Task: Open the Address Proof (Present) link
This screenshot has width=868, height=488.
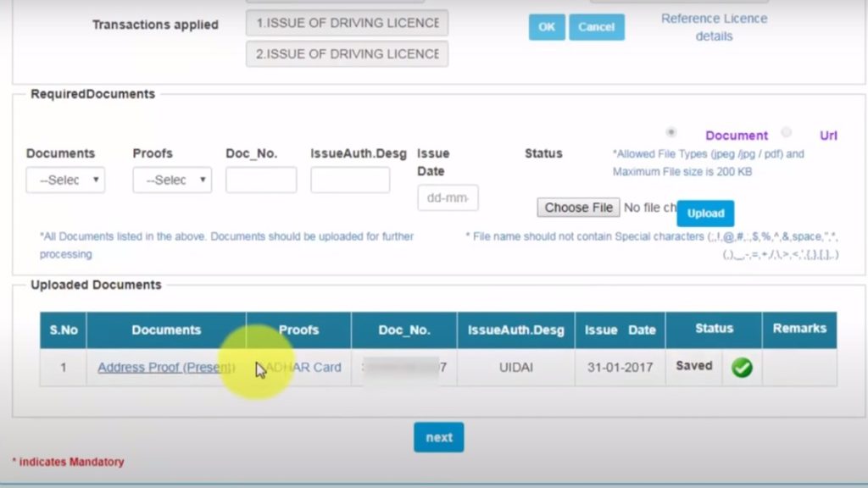Action: pos(165,367)
